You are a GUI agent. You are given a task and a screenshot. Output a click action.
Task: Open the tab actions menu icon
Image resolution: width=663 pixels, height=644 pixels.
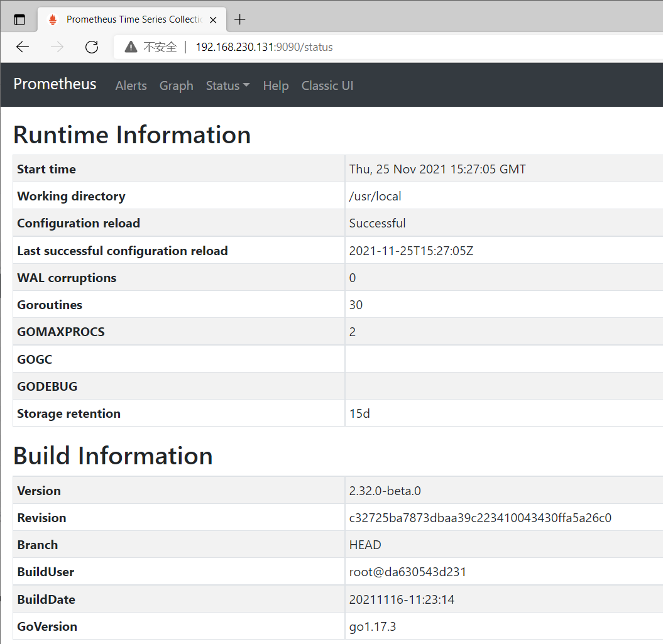pyautogui.click(x=19, y=19)
